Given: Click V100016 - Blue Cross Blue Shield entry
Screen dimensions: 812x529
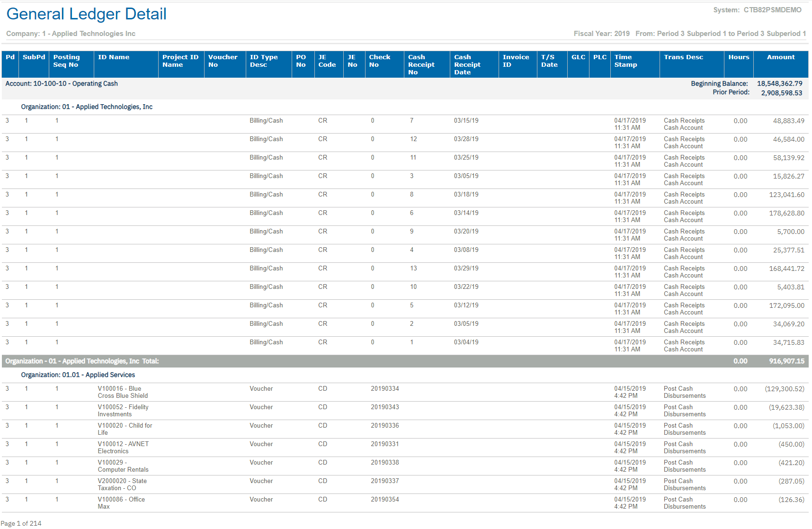Looking at the screenshot, I should tap(123, 392).
